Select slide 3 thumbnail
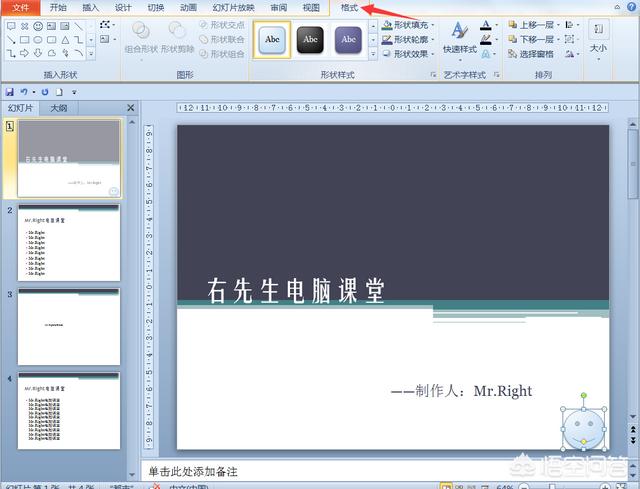Viewport: 640px width, 489px height. click(69, 327)
